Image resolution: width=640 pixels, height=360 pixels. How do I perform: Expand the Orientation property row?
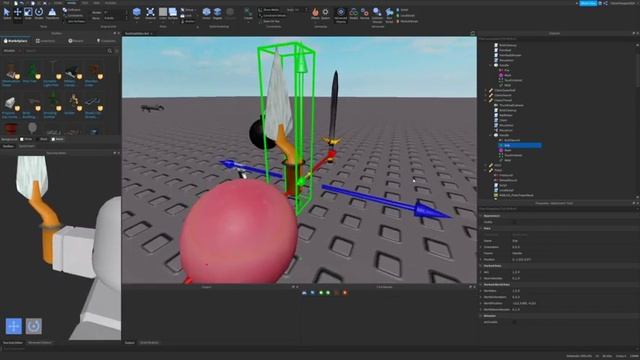pos(481,247)
